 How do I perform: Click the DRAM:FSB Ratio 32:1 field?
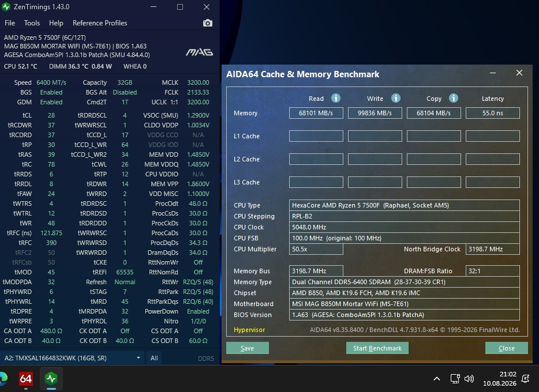pos(493,271)
